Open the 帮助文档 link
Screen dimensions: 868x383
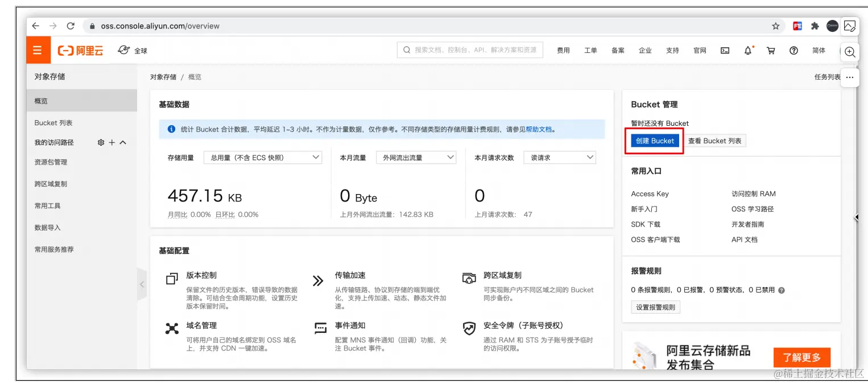539,129
